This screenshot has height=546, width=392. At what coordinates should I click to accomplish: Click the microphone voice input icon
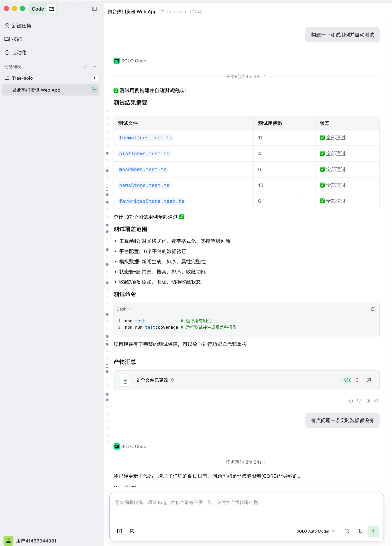tap(360, 531)
